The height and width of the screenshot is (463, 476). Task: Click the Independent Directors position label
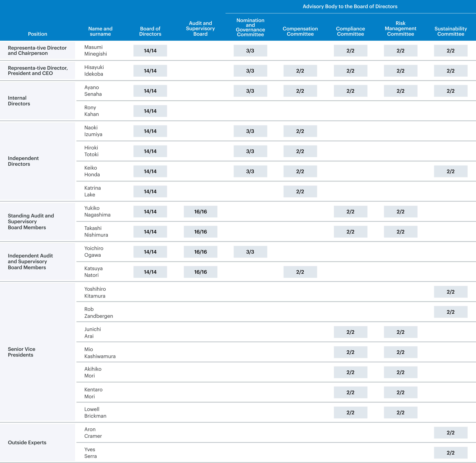23,161
